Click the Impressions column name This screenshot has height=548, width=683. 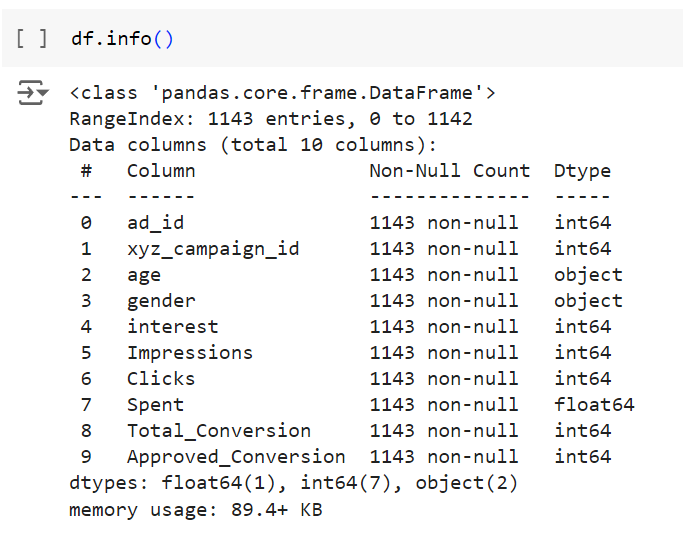(190, 353)
